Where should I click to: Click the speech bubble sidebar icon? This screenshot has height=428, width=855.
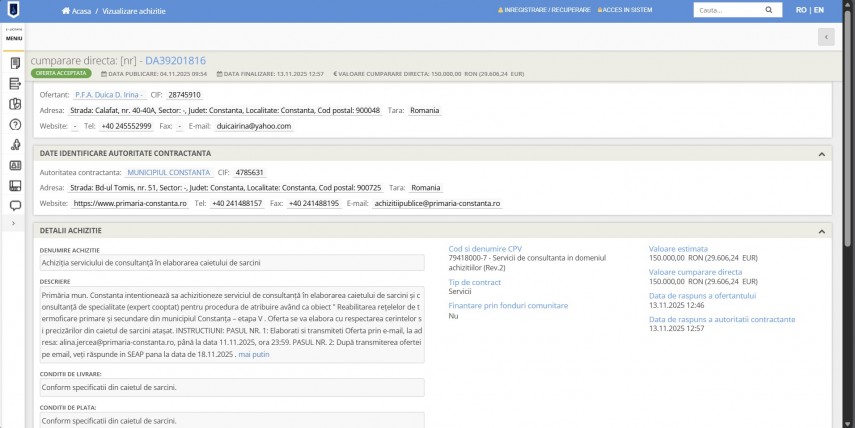(x=15, y=205)
